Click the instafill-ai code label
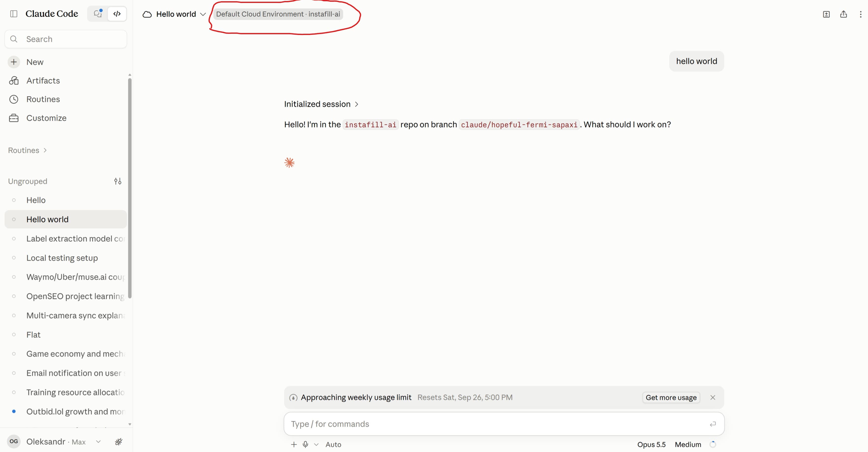Image resolution: width=868 pixels, height=452 pixels. 370,125
